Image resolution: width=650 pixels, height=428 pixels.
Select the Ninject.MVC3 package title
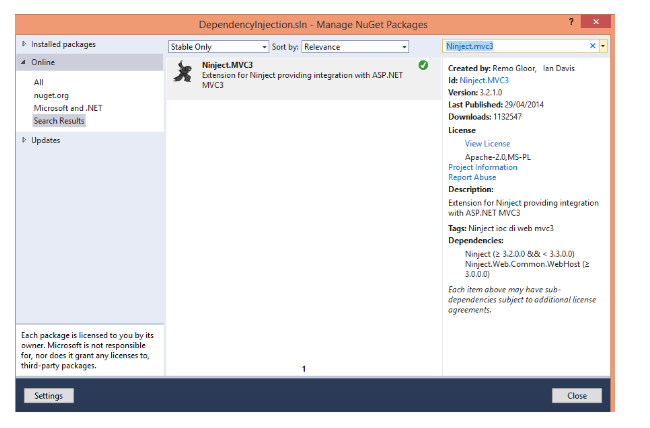[227, 65]
